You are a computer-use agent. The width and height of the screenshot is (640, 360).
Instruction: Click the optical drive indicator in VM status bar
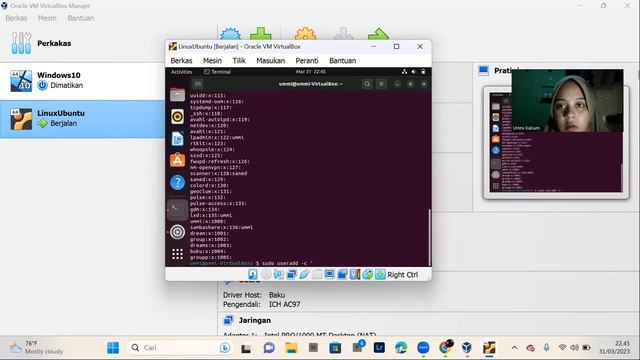click(x=266, y=275)
